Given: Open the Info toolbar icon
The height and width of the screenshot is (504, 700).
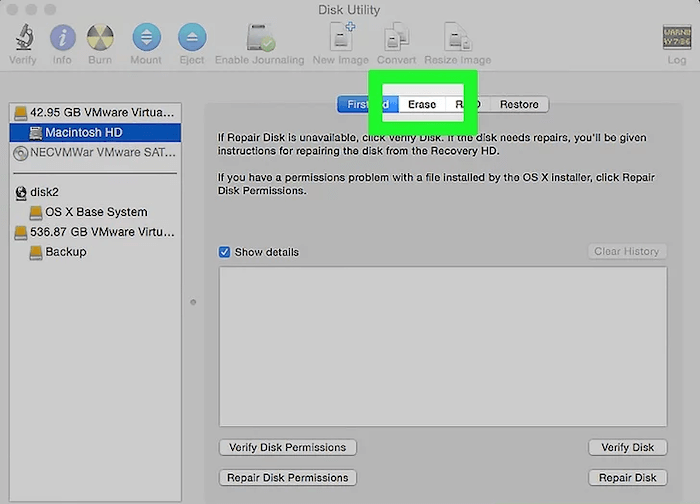Looking at the screenshot, I should [x=62, y=37].
